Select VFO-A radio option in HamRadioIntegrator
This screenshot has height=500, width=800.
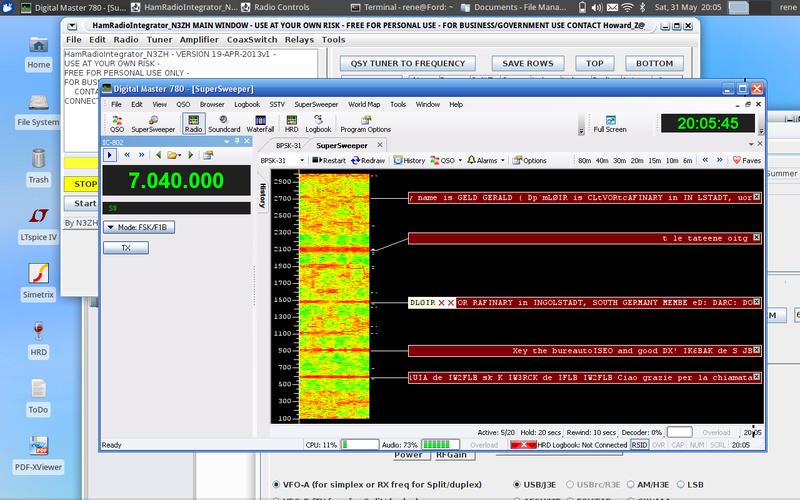pyautogui.click(x=276, y=484)
